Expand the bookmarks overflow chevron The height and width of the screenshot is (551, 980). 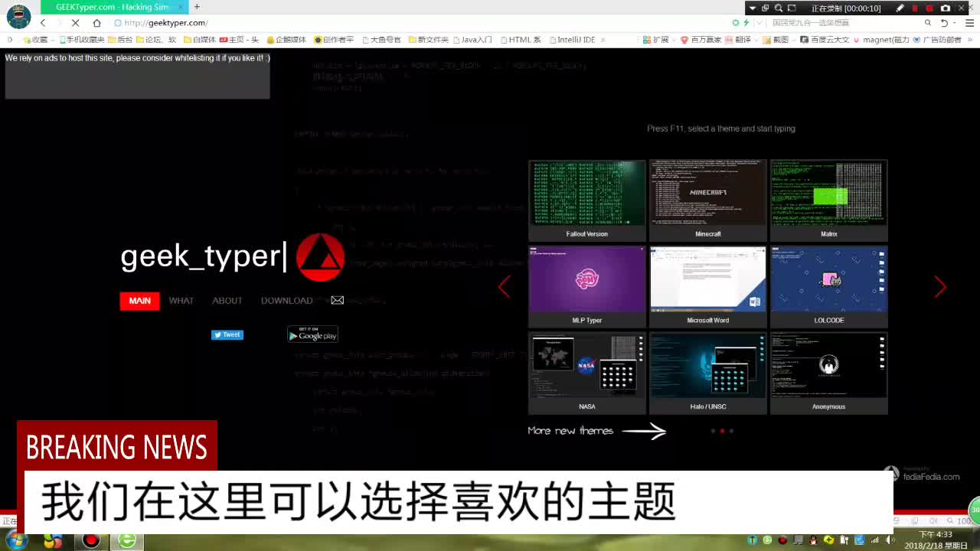point(603,40)
